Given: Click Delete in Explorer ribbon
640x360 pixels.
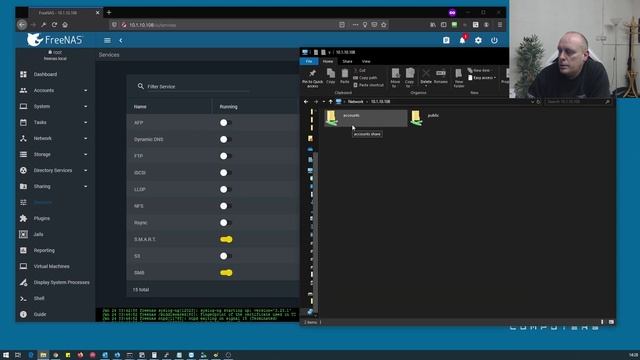Looking at the screenshot, I should click(x=426, y=77).
